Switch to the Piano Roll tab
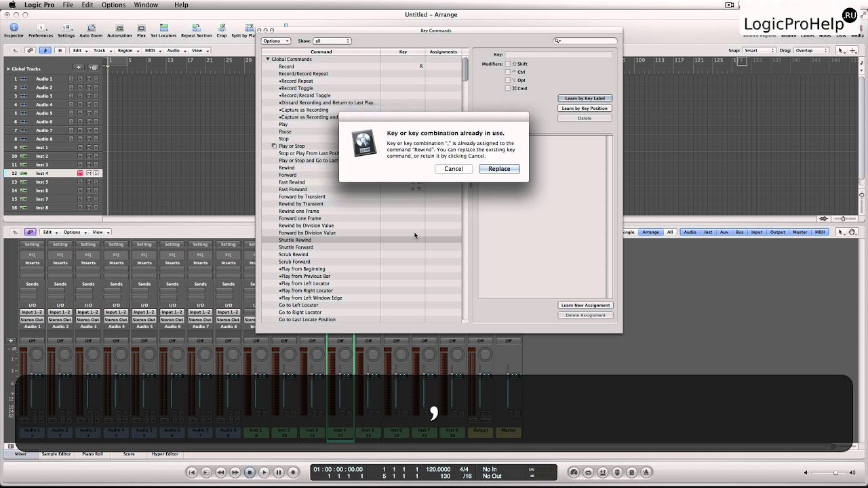 tap(92, 454)
